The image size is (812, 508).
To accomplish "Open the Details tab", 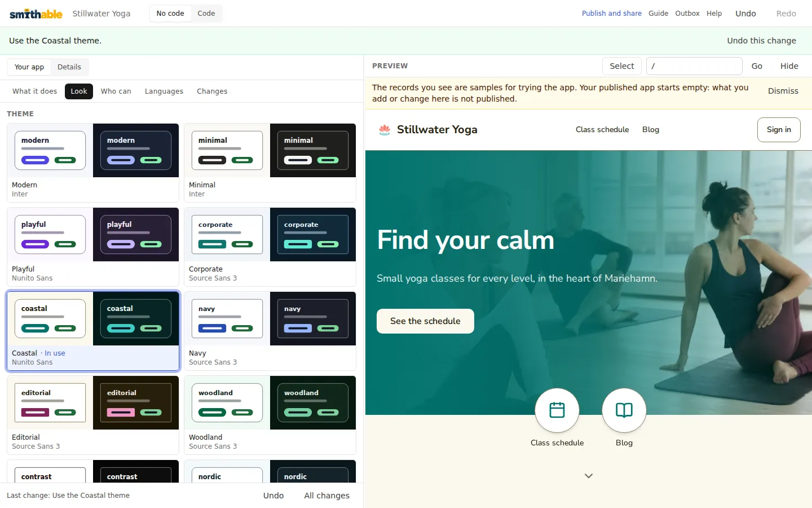I will click(69, 67).
